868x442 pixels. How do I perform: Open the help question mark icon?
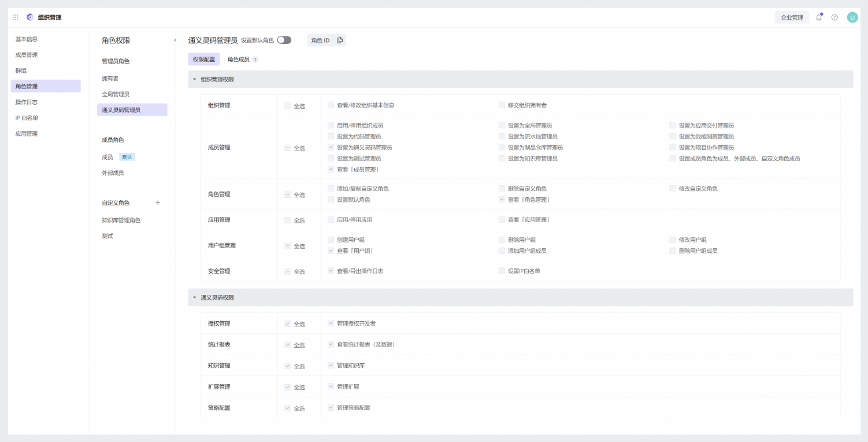834,17
